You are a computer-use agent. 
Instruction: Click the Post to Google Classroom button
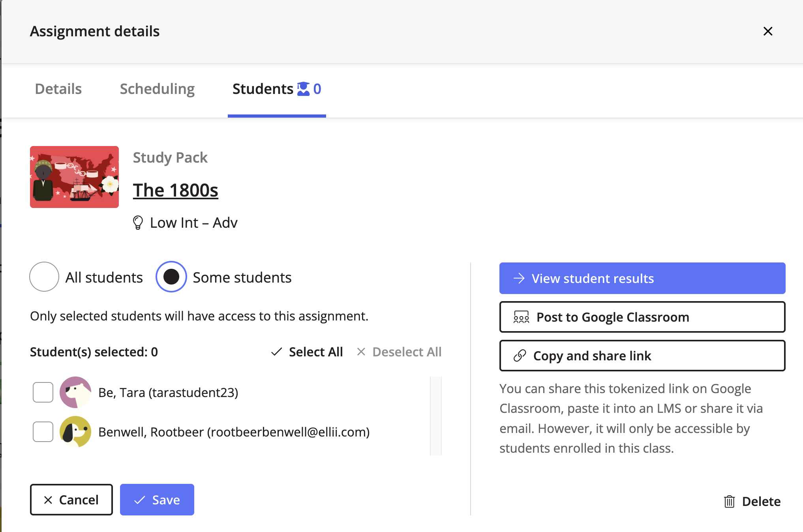coord(642,317)
